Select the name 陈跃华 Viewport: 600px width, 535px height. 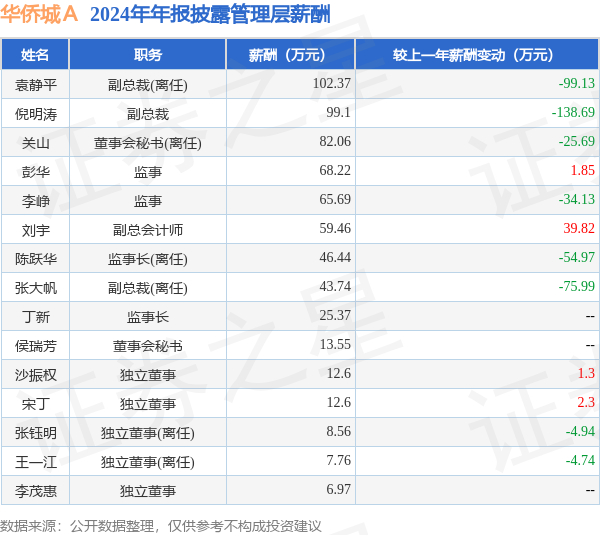(36, 259)
